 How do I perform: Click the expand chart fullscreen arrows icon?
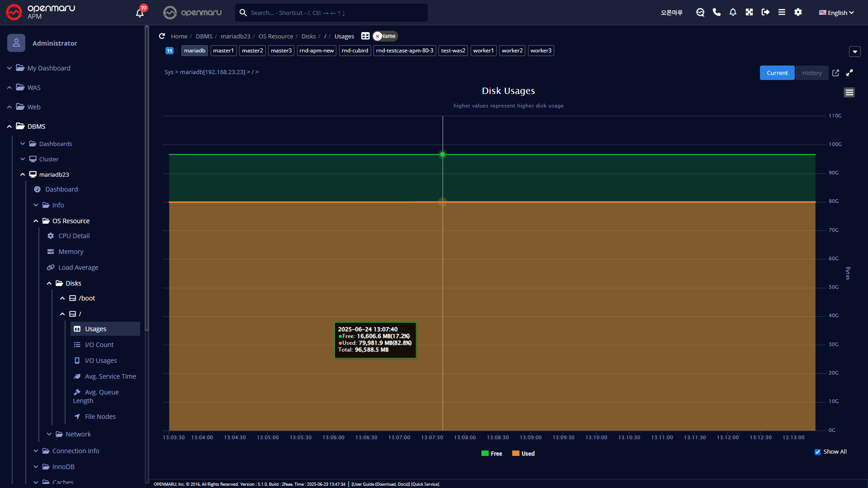point(849,73)
